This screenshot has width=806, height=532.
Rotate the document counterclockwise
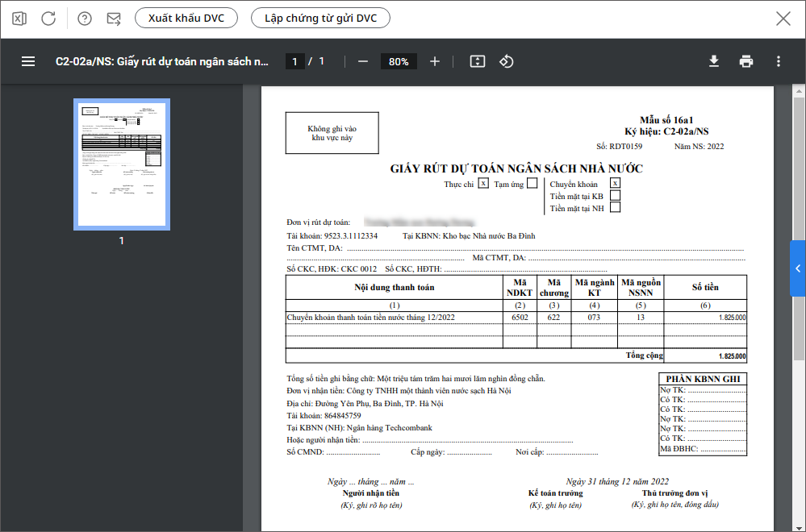[506, 61]
